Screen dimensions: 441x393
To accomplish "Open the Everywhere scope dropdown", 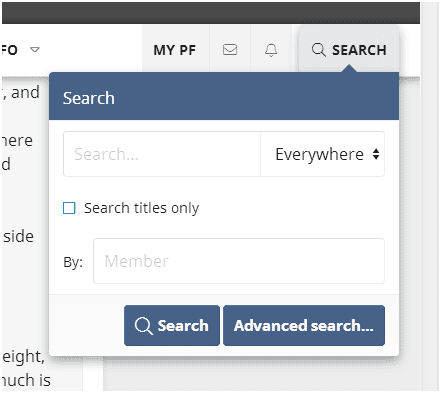I will coord(322,154).
